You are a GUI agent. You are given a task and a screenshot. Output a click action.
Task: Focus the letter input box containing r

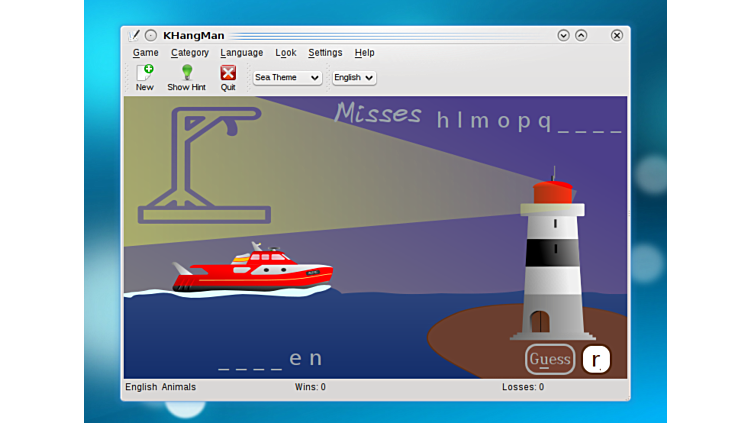(x=596, y=359)
